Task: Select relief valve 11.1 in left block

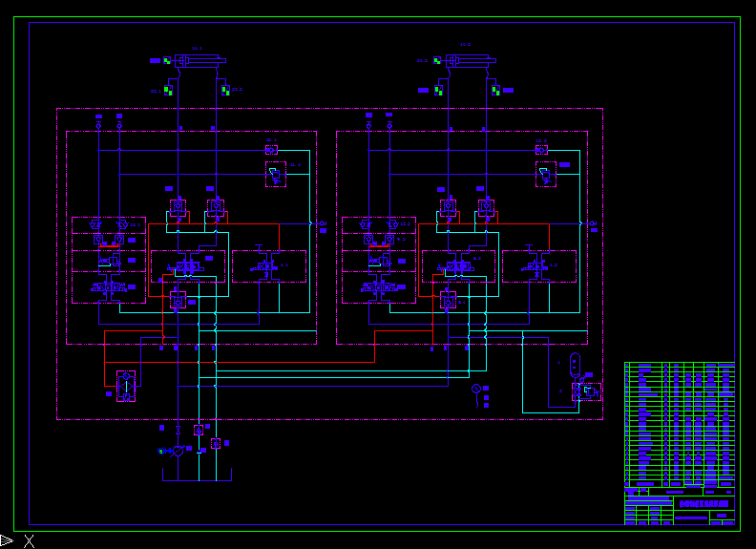Action: coord(276,174)
